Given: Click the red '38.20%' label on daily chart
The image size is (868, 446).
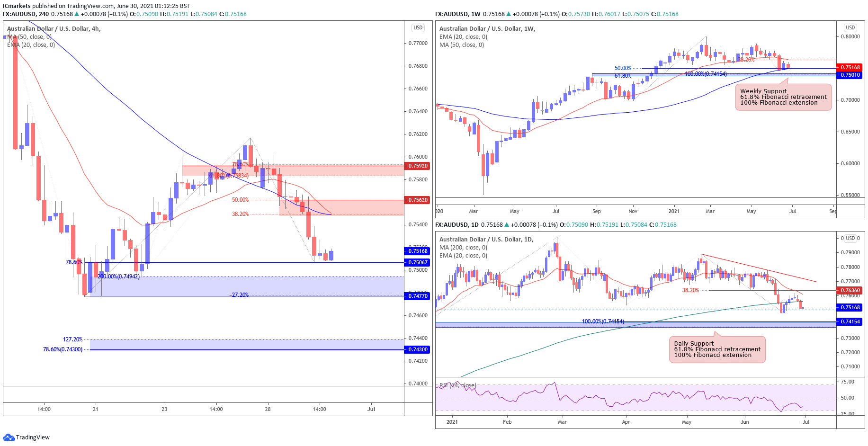Looking at the screenshot, I should click(x=690, y=290).
